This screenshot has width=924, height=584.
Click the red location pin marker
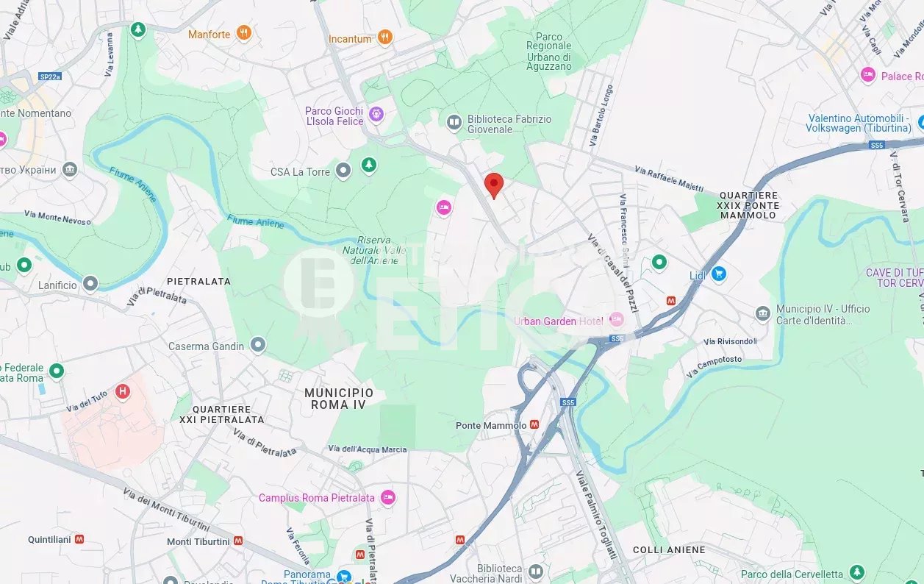tap(495, 185)
